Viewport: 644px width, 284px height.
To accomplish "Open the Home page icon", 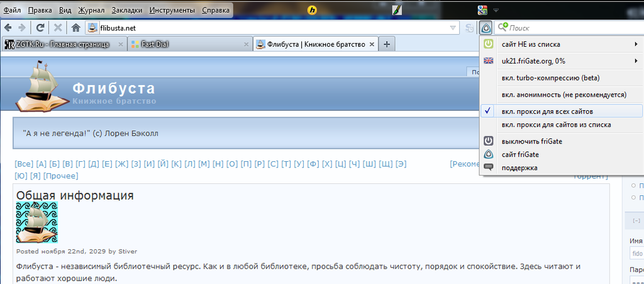I will (75, 28).
